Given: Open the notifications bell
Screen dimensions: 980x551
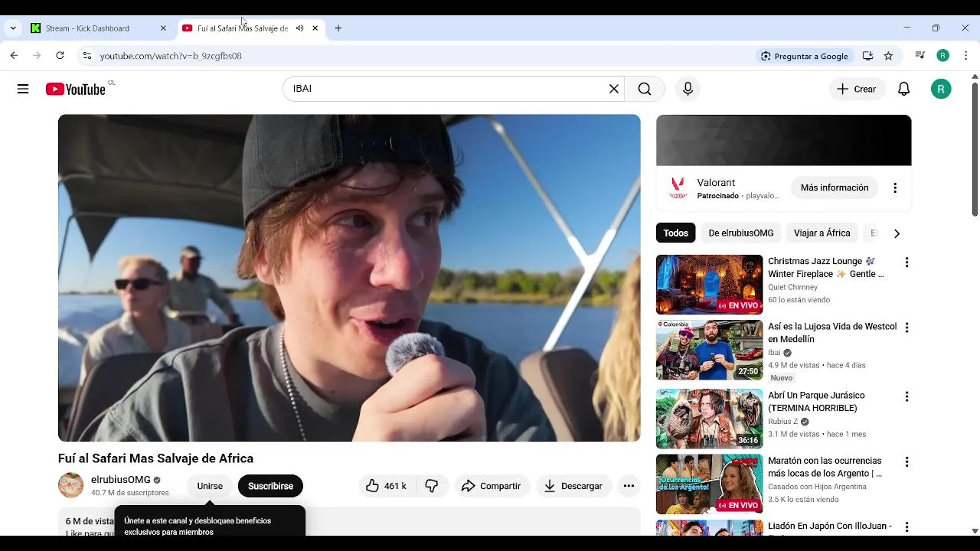Looking at the screenshot, I should [x=903, y=89].
